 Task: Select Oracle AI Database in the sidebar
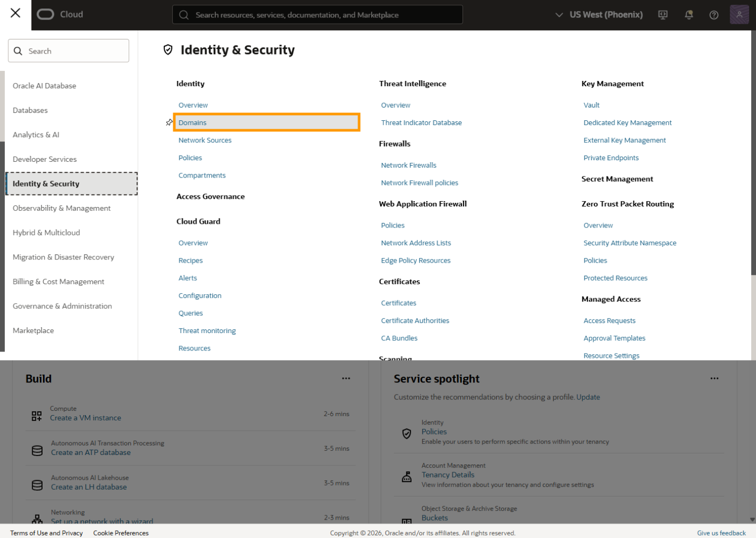(x=45, y=86)
